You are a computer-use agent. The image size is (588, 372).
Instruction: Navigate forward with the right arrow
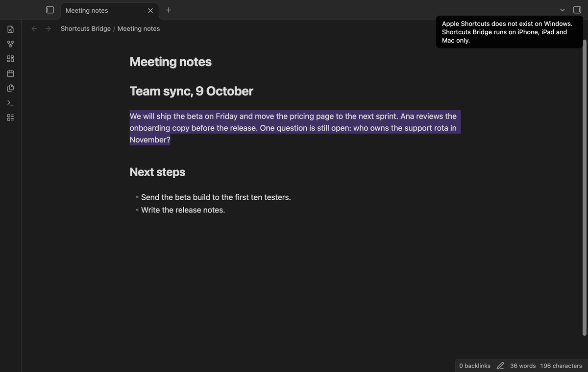click(48, 28)
